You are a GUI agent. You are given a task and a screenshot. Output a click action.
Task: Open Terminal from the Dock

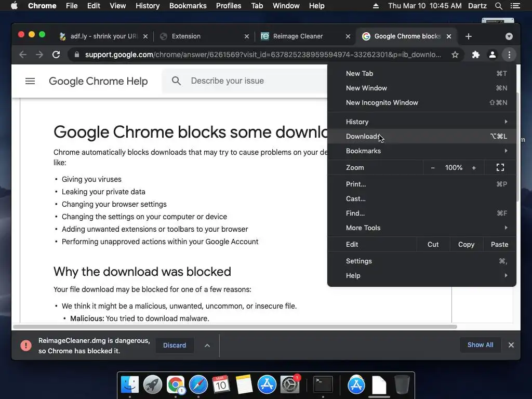(x=323, y=385)
